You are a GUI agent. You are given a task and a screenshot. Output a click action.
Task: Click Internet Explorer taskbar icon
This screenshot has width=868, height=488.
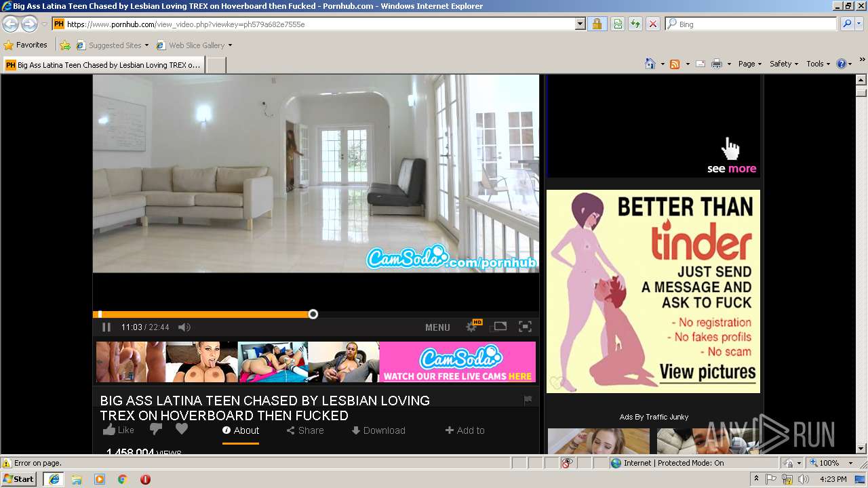click(x=54, y=479)
